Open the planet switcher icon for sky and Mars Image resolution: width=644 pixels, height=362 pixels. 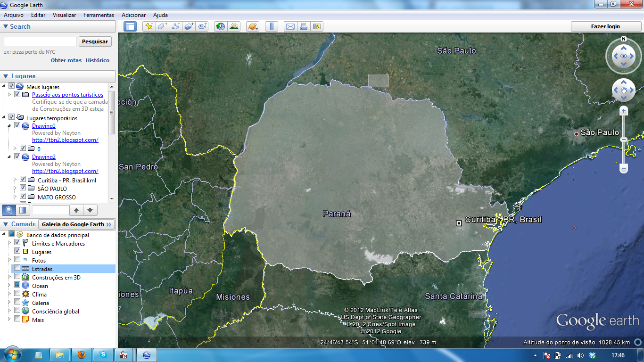tap(253, 26)
